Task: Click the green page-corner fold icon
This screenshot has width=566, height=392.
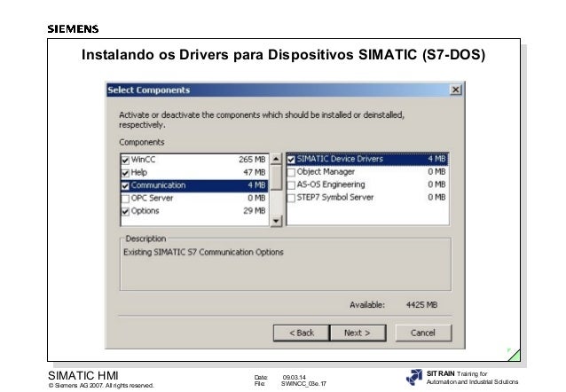Action: [514, 355]
